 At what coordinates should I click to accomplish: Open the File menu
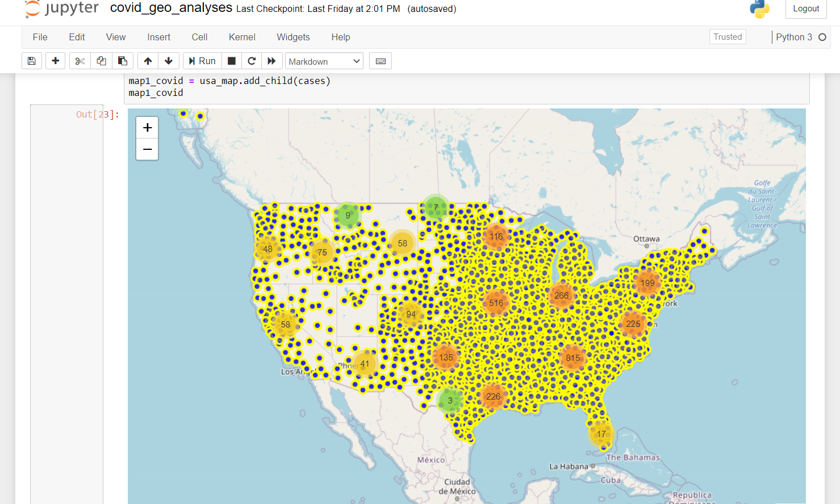click(x=40, y=37)
